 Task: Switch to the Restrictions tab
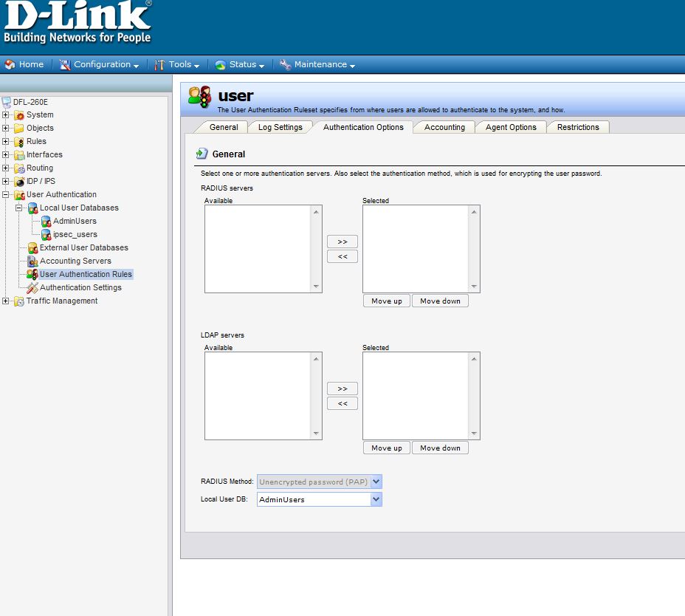click(578, 127)
